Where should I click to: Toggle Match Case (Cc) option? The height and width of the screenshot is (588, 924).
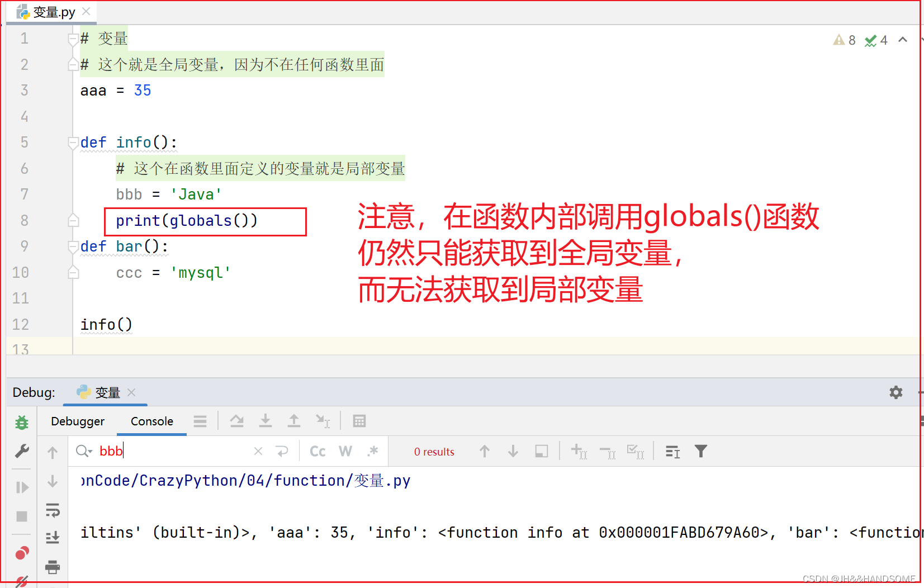click(318, 451)
